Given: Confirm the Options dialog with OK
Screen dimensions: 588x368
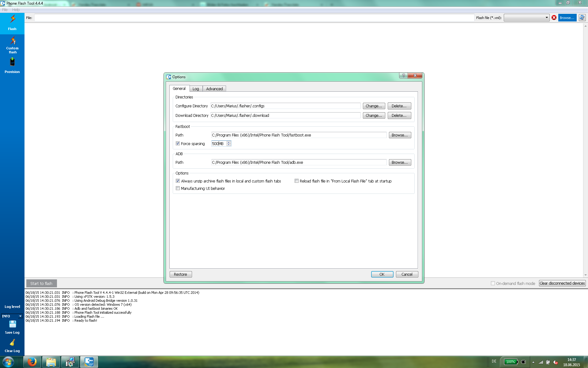Looking at the screenshot, I should pyautogui.click(x=382, y=274).
